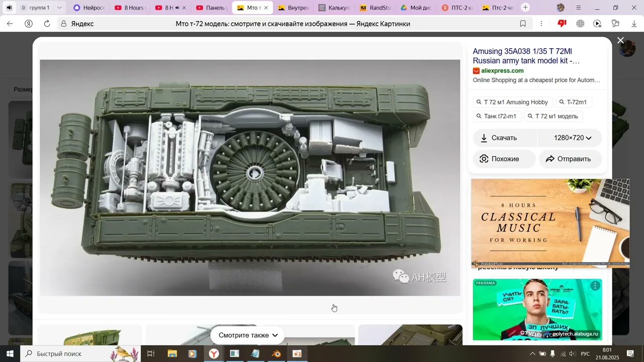
Task: Switch to the Внутрен tab
Action: point(293,8)
